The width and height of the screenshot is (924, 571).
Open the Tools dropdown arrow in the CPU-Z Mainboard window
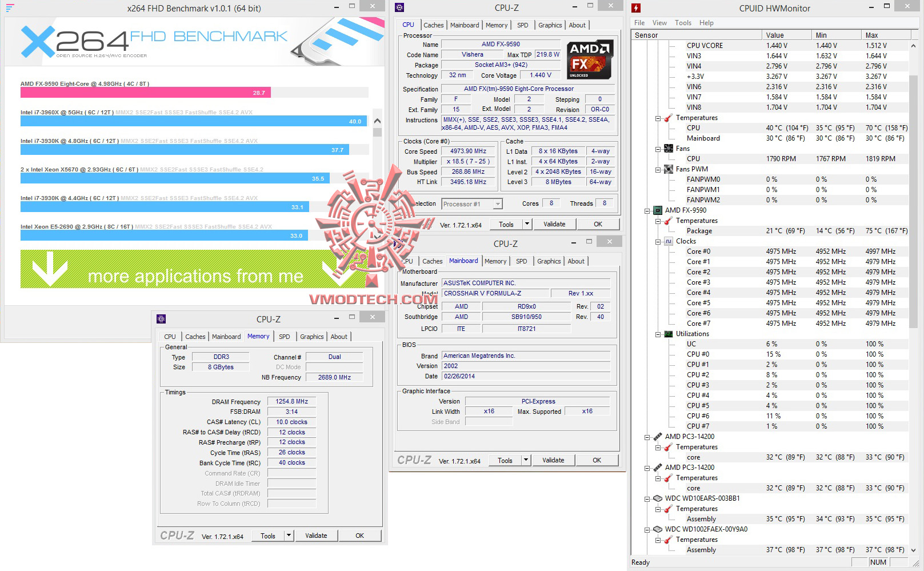click(x=526, y=460)
